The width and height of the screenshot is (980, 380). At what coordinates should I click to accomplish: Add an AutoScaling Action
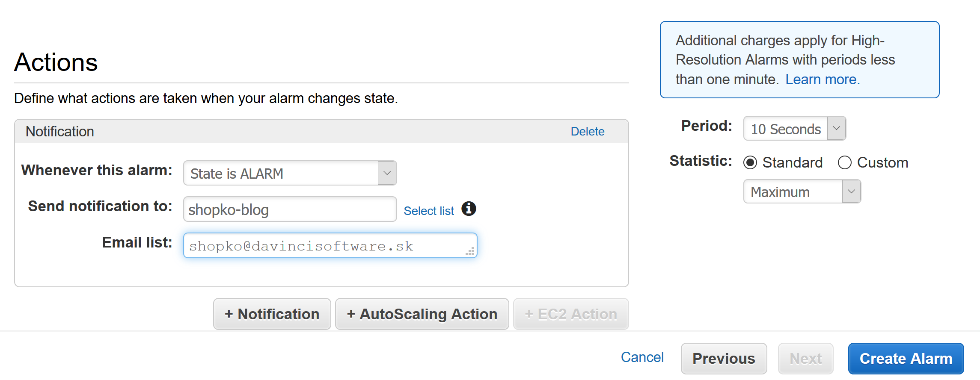click(422, 314)
